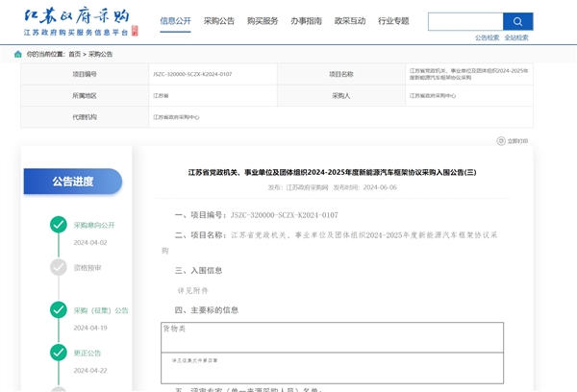Click into the search text box
577x392 pixels.
pos(465,21)
